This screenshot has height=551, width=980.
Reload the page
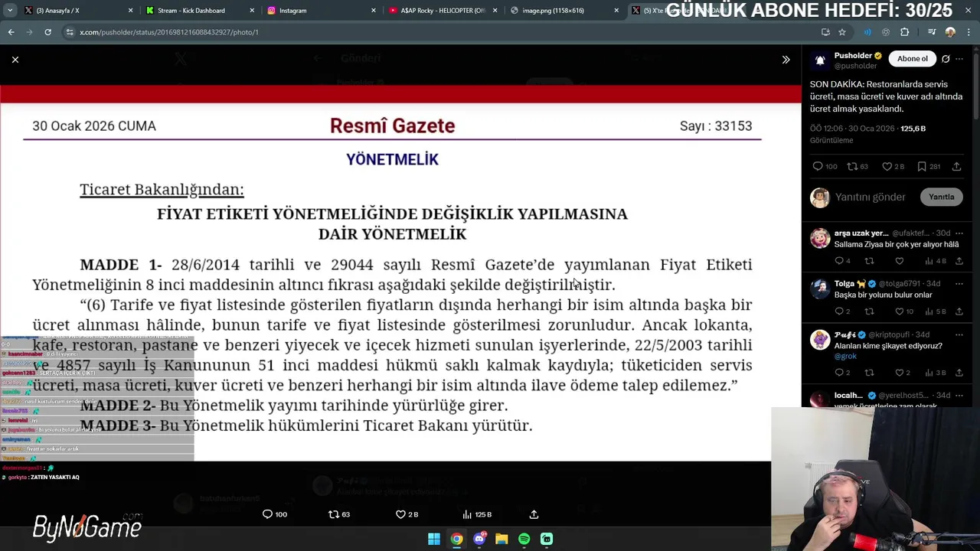pos(47,32)
